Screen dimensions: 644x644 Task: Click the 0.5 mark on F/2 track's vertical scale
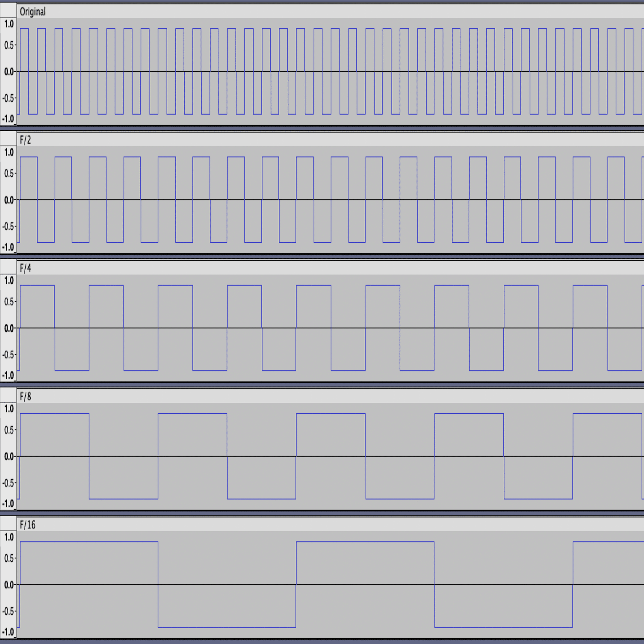[x=9, y=173]
